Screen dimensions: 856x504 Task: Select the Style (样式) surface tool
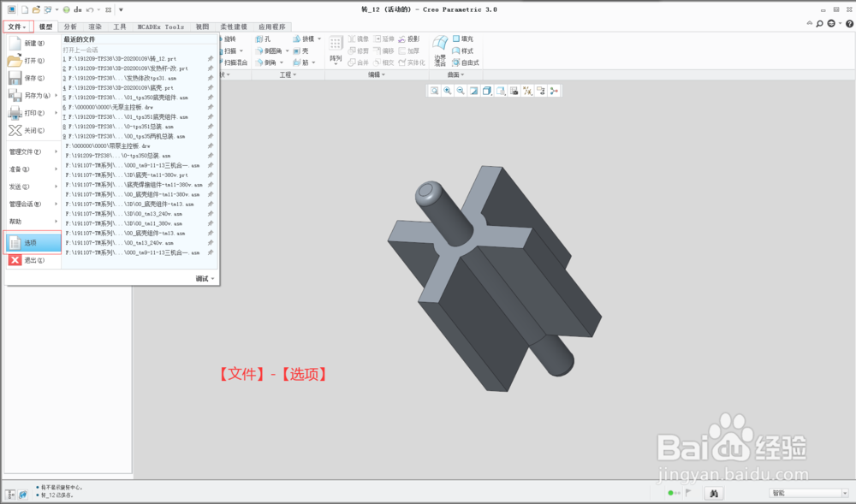pyautogui.click(x=463, y=50)
